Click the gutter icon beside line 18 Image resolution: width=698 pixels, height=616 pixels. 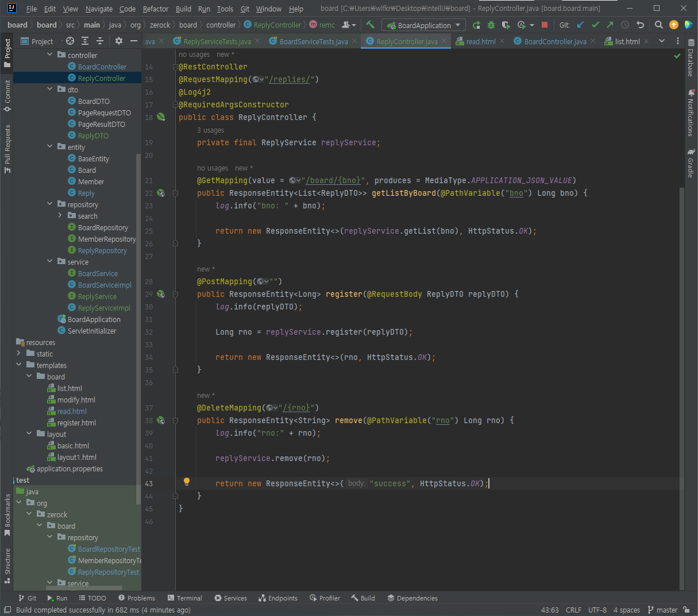(161, 117)
